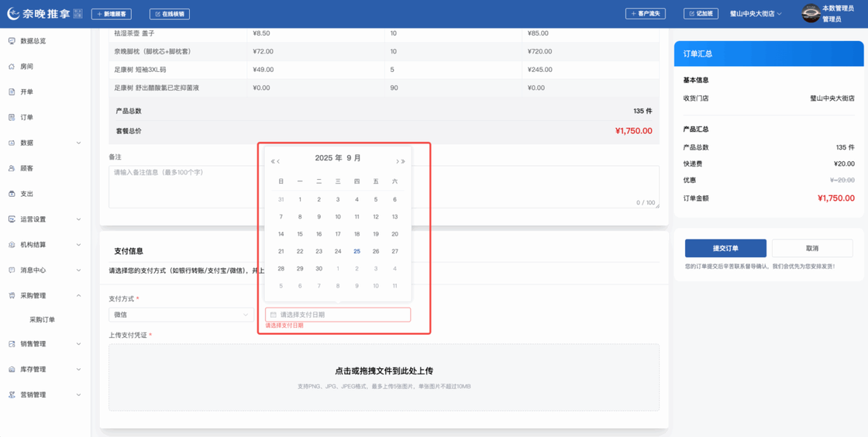
Task: Click the 房间 home icon in sidebar
Action: coord(12,67)
